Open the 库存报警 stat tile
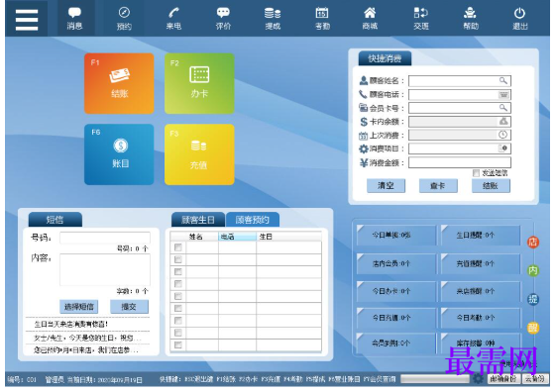 click(x=480, y=343)
